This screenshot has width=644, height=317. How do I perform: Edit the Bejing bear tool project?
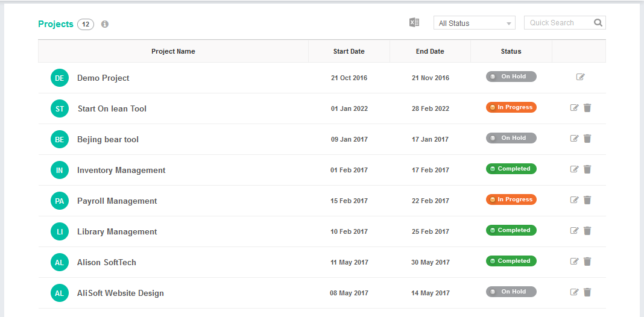point(574,139)
